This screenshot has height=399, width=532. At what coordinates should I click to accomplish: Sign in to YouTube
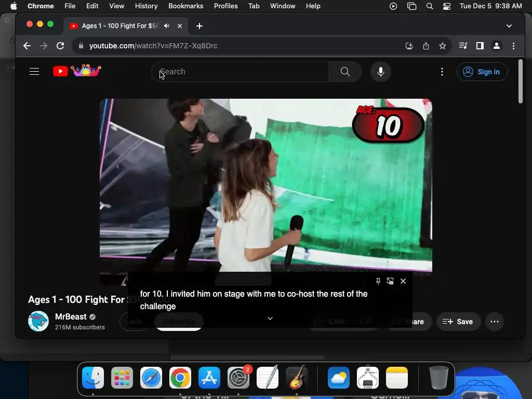pos(482,72)
